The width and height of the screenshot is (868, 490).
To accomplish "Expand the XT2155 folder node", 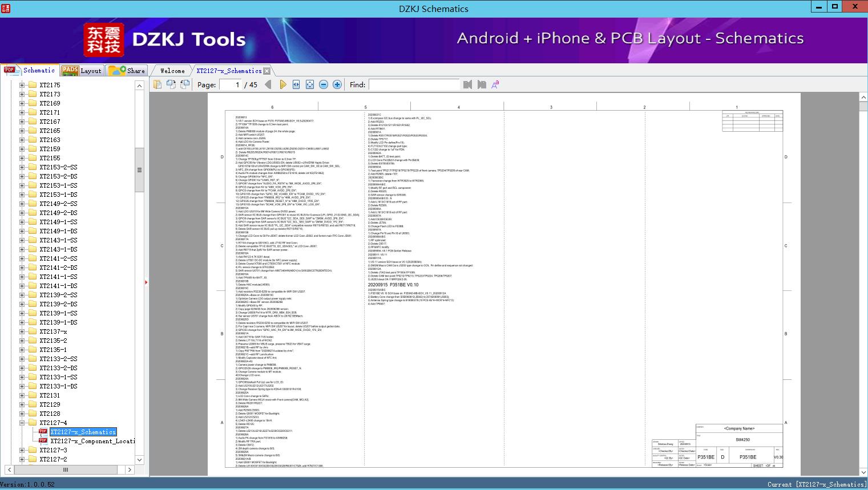I will (x=22, y=158).
